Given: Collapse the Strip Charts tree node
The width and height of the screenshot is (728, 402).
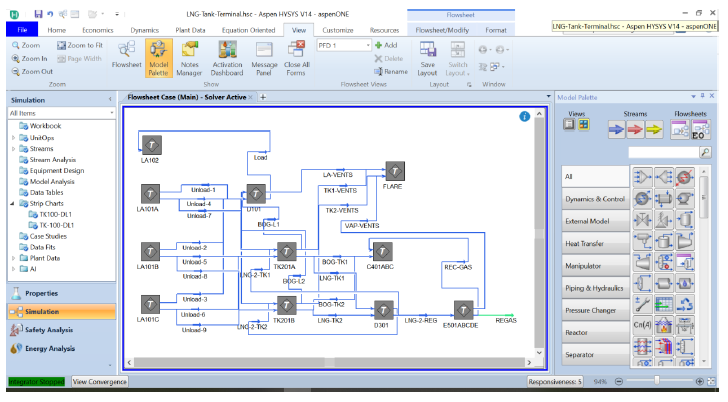Looking at the screenshot, I should point(13,203).
